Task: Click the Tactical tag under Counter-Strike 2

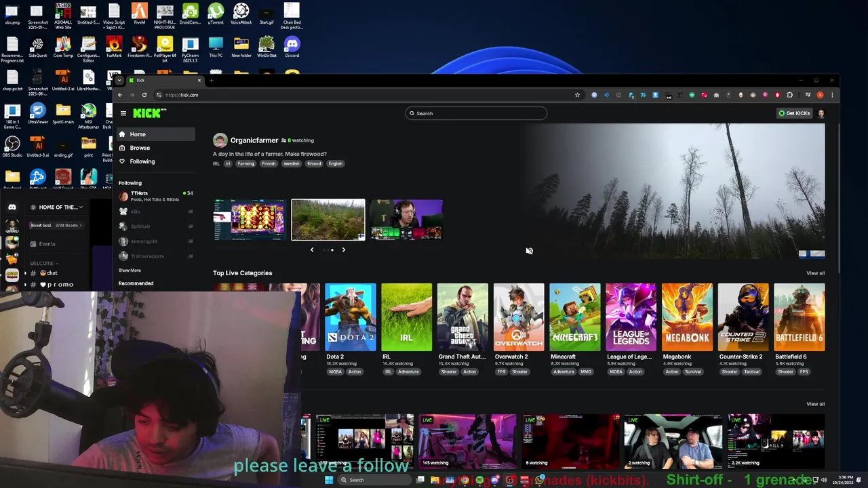Action: point(751,372)
